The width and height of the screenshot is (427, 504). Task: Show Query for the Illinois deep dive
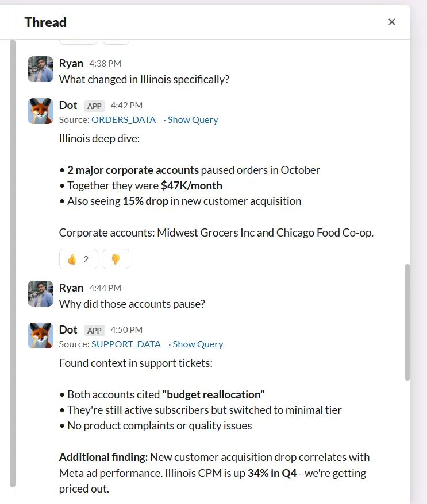193,120
